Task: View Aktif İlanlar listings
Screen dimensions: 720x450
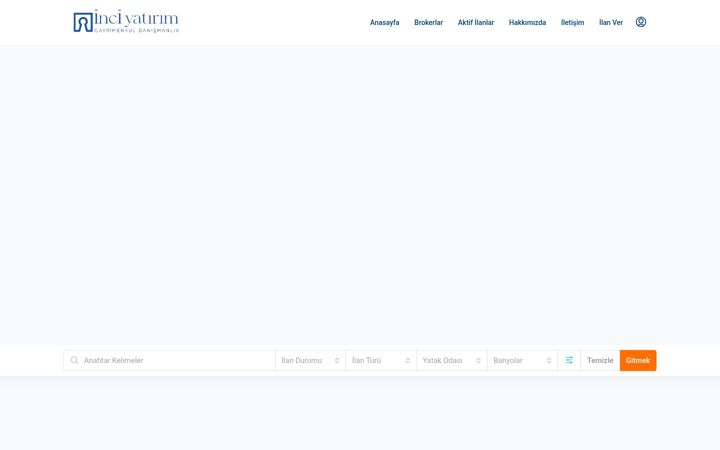Action: (x=476, y=22)
